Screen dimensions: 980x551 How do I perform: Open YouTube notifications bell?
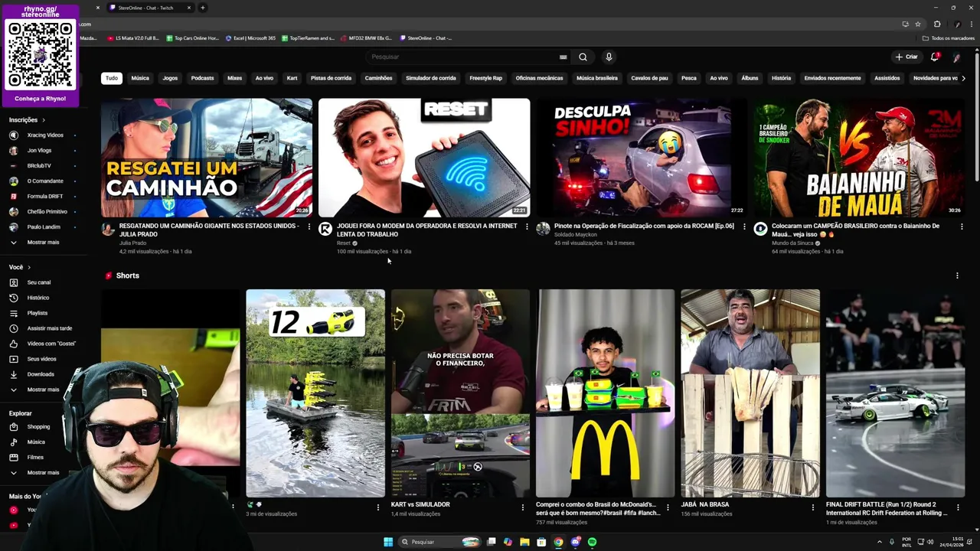tap(935, 57)
